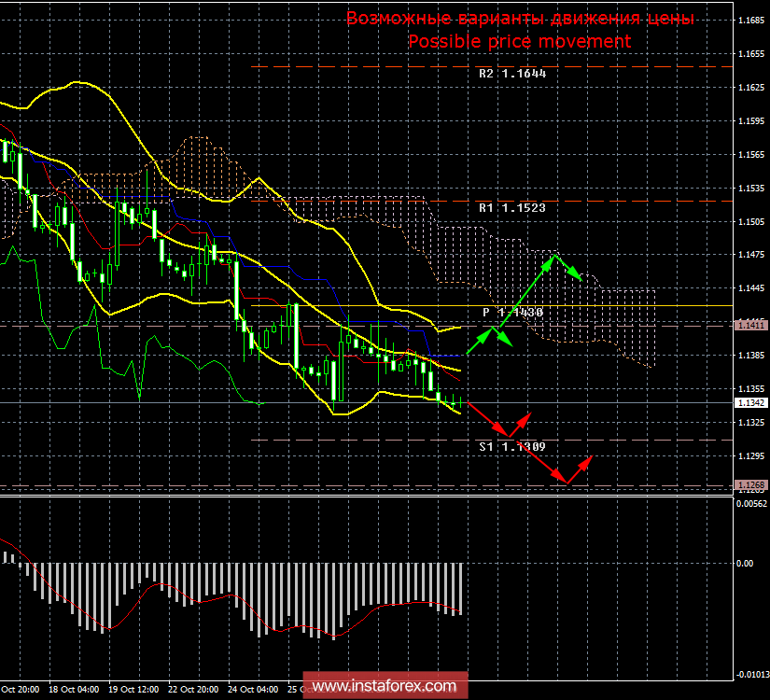This screenshot has width=770, height=700.
Task: Click the S1 1.1309 support label
Action: 512,446
